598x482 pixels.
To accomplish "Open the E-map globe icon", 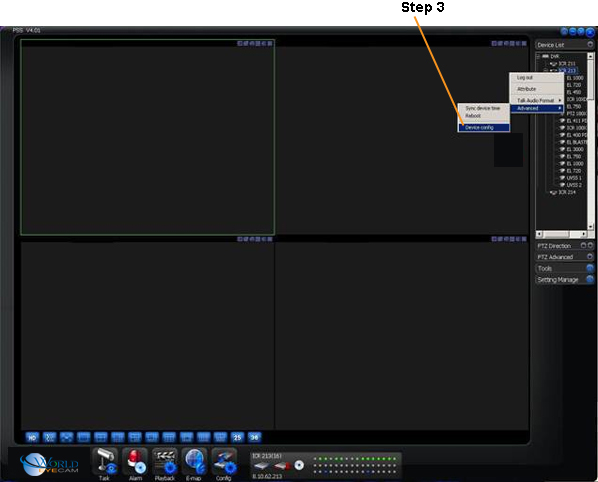I will (x=195, y=461).
